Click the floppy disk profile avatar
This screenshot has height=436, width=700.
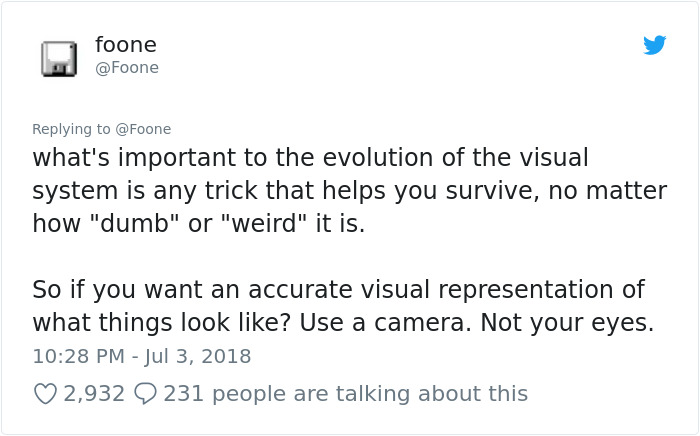(60, 58)
